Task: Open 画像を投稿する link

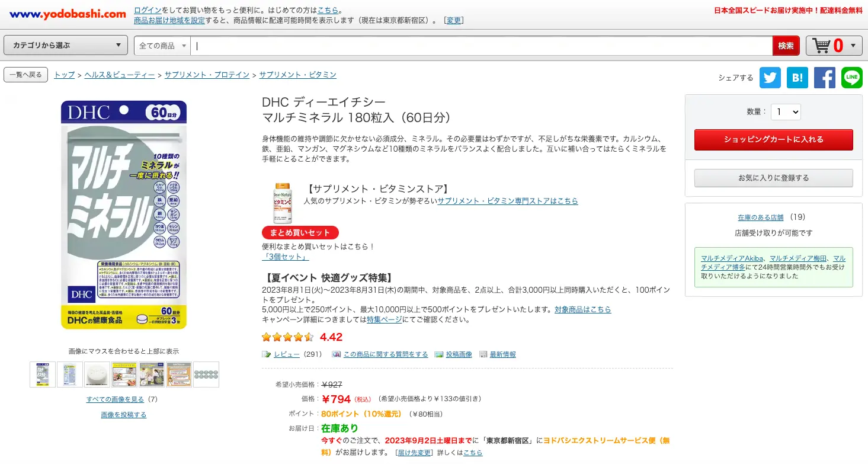Action: click(123, 415)
